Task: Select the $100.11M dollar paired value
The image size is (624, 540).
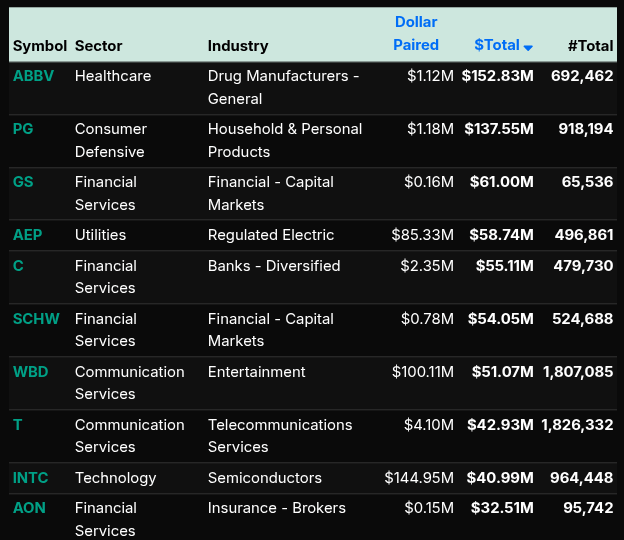Action: point(423,372)
